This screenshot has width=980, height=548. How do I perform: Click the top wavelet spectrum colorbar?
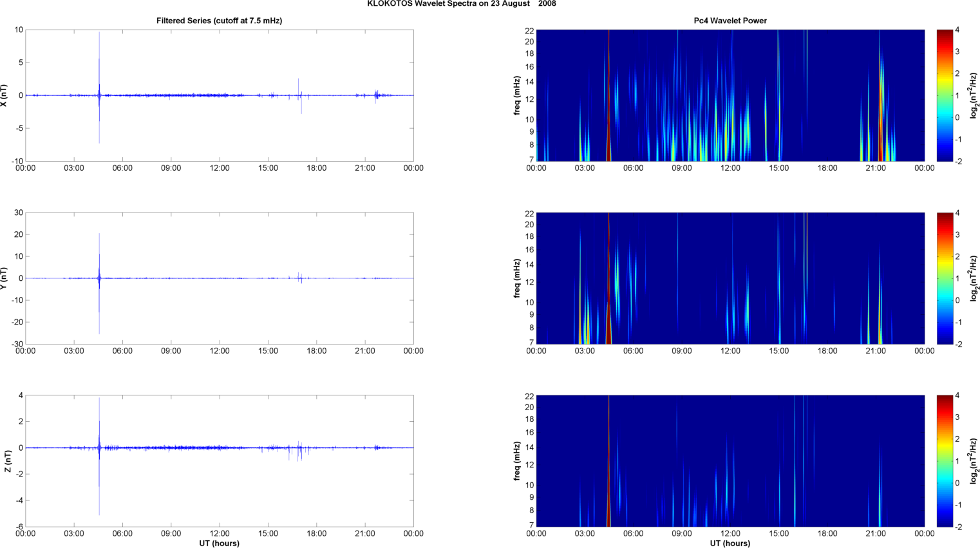[944, 95]
